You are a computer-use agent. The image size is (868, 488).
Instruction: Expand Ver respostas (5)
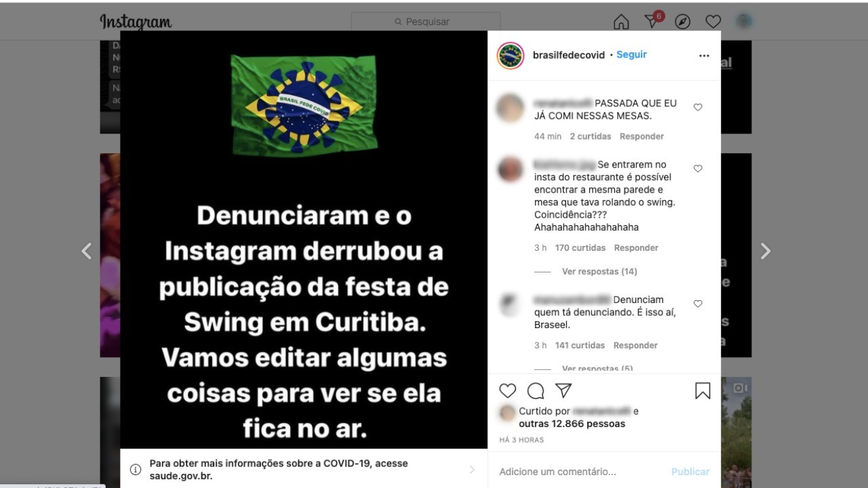coord(597,369)
